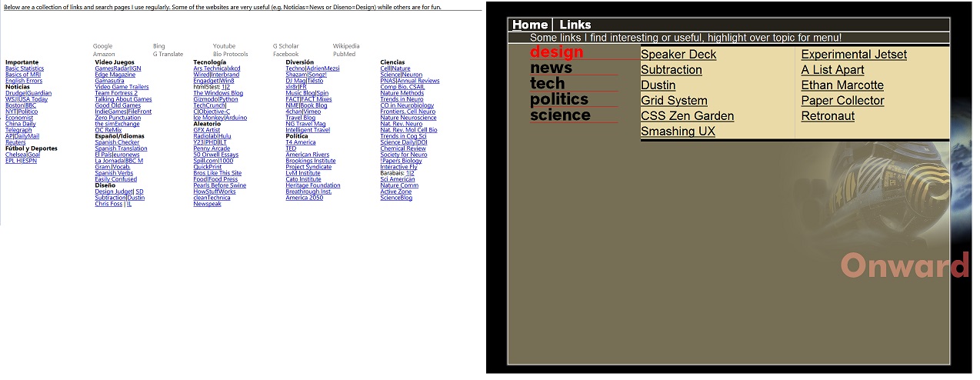980x380 pixels.
Task: Visit the CSS Zen Garden link
Action: (x=687, y=116)
